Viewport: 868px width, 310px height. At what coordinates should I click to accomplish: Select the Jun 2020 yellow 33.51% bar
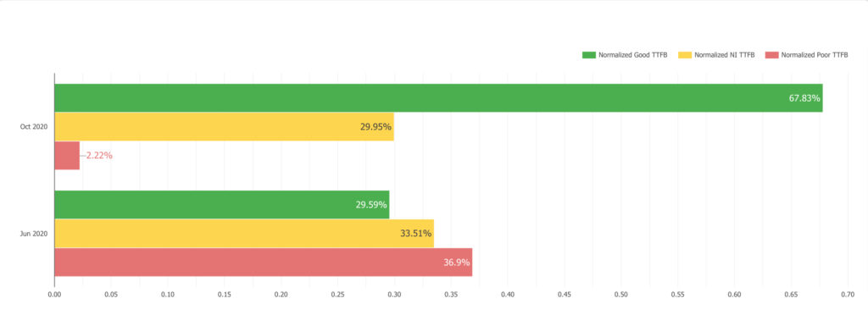(x=244, y=233)
